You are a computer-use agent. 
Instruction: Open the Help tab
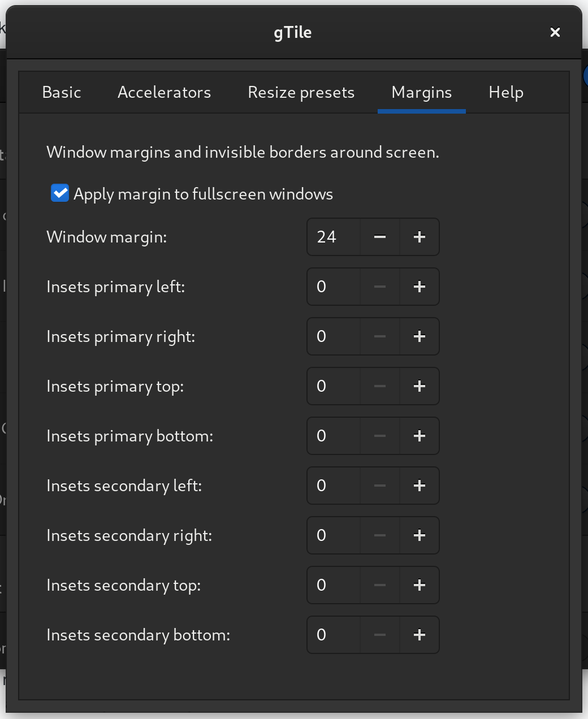tap(506, 92)
